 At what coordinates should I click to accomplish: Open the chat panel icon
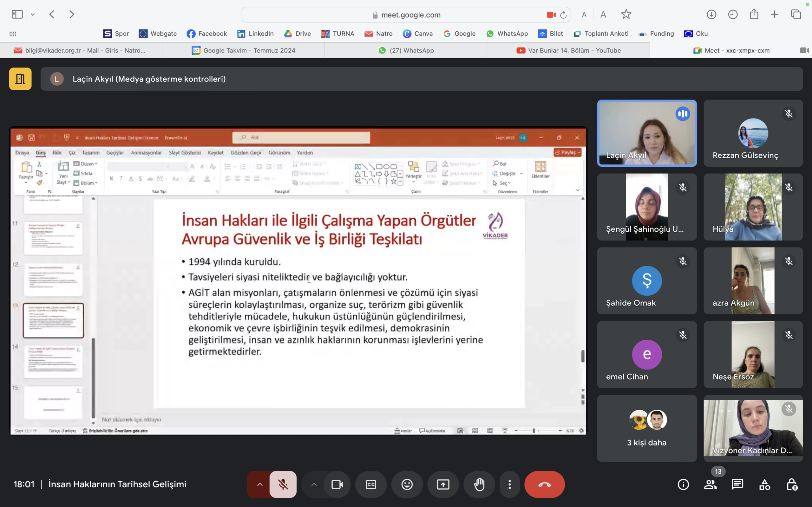(737, 484)
